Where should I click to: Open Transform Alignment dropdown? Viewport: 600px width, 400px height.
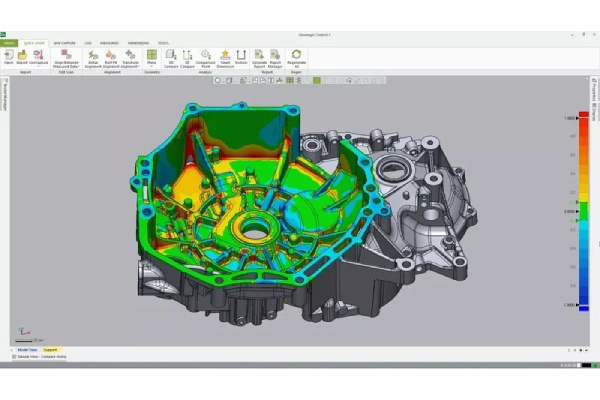click(x=130, y=65)
